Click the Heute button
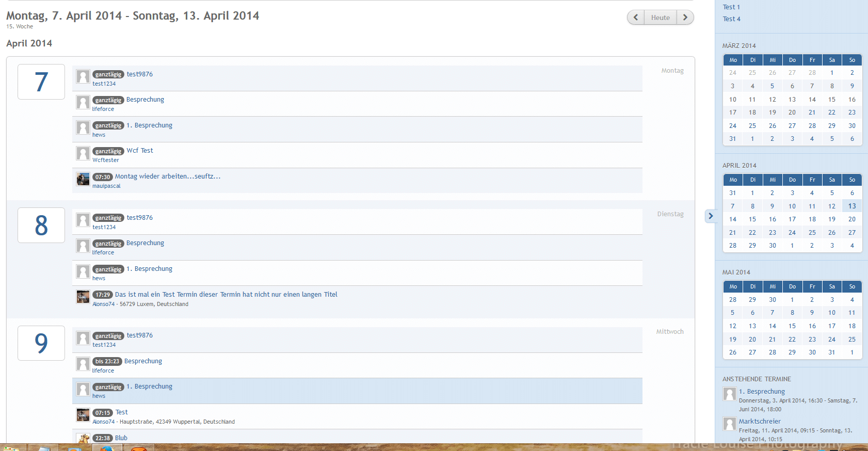This screenshot has width=868, height=451. pyautogui.click(x=660, y=18)
